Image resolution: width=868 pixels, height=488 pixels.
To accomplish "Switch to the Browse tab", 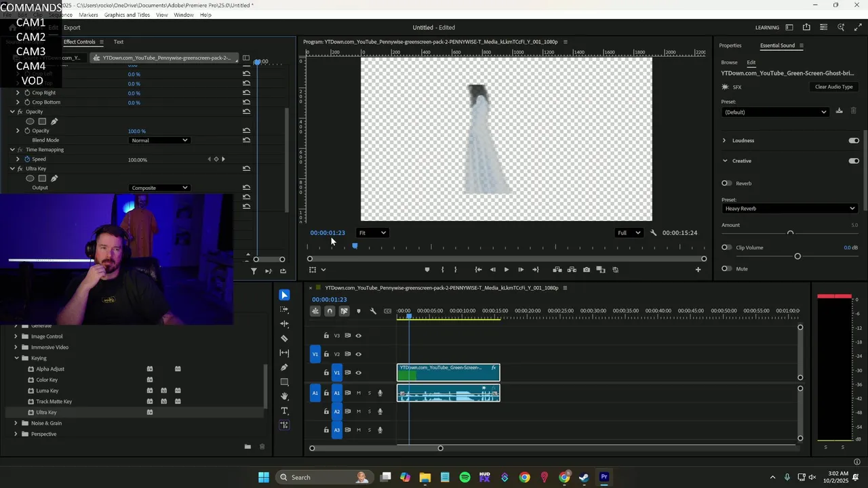I will [x=729, y=62].
